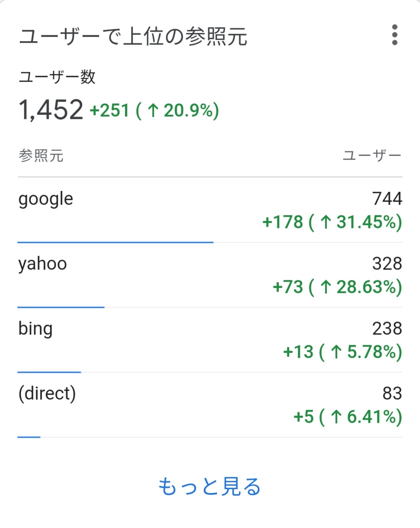Tap the direct +5 (↑6.41%) change
This screenshot has width=420, height=528.
coord(348,417)
